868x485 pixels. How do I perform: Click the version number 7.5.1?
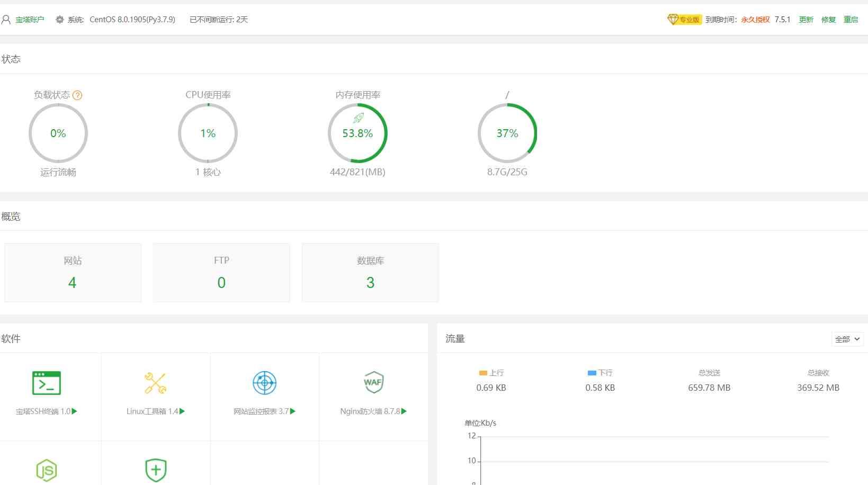click(782, 20)
